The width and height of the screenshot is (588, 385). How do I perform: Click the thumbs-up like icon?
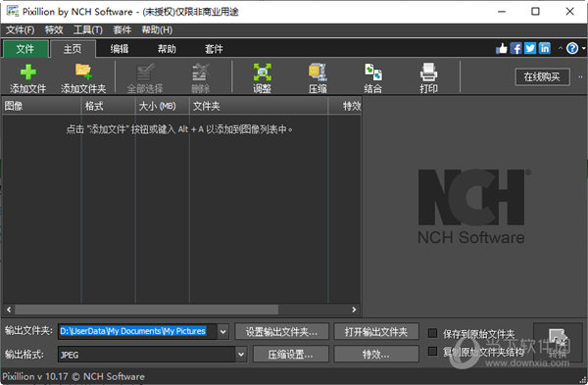pos(502,48)
